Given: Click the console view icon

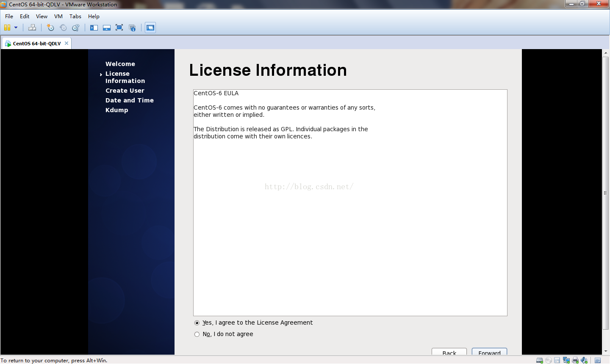Looking at the screenshot, I should pos(150,28).
